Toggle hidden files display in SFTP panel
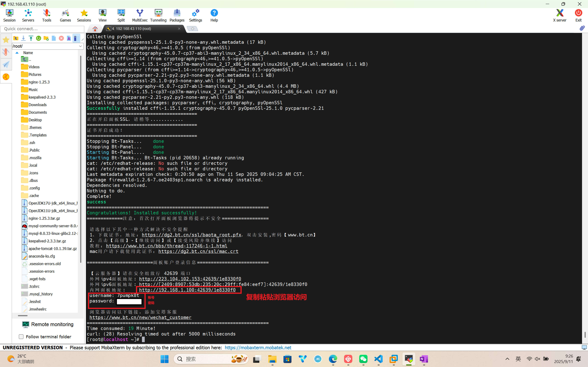Image resolution: width=588 pixels, height=367 pixels. [x=76, y=38]
